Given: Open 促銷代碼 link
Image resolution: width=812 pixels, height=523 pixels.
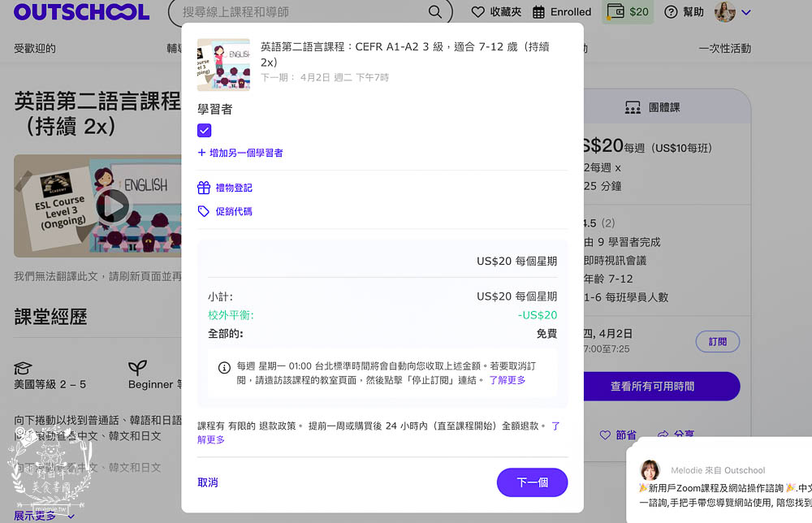Looking at the screenshot, I should (x=234, y=211).
